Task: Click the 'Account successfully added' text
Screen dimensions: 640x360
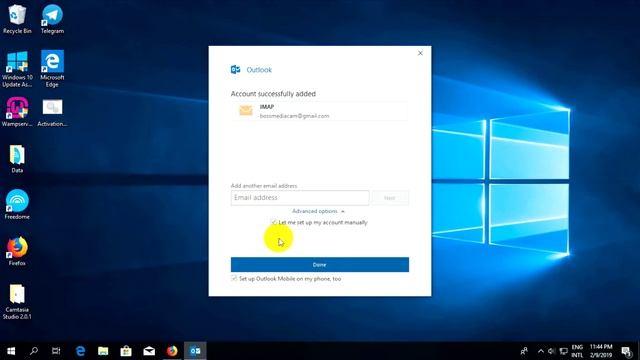Action: 273,93
